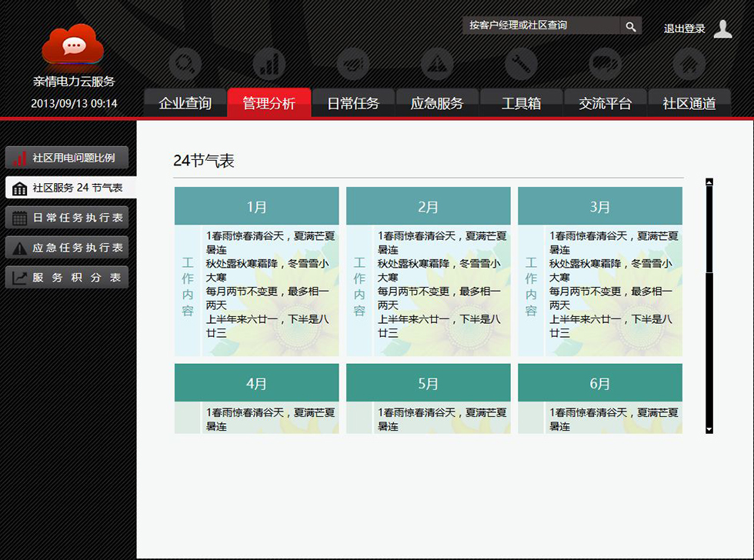Click 退出登录 to log out
754x560 pixels.
[684, 28]
